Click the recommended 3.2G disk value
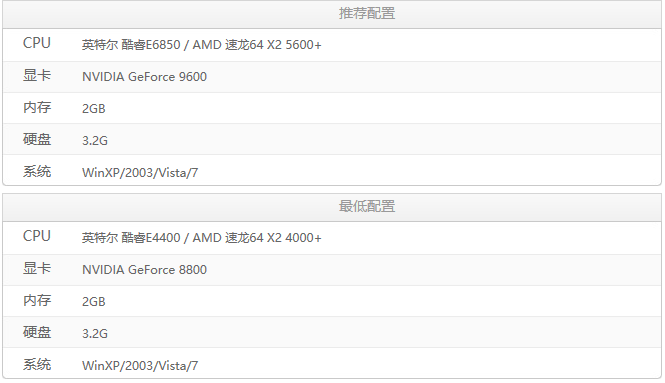This screenshot has height=383, width=665. (95, 140)
